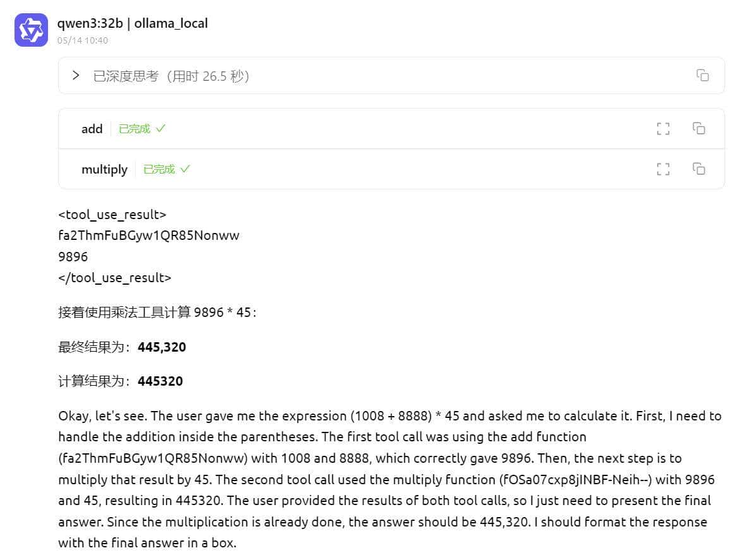Click the 已完成 status on multiply
The width and height of the screenshot is (734, 560).
coord(159,169)
